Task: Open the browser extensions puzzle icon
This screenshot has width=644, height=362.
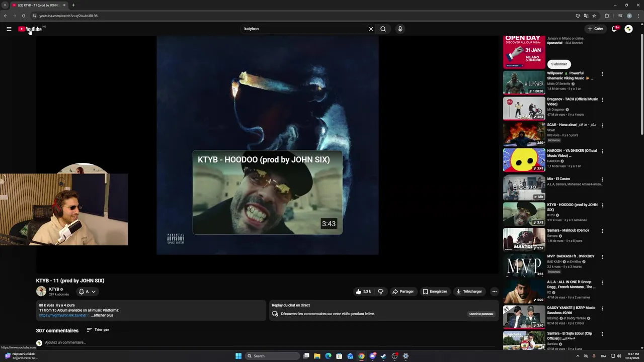Action: (607, 16)
